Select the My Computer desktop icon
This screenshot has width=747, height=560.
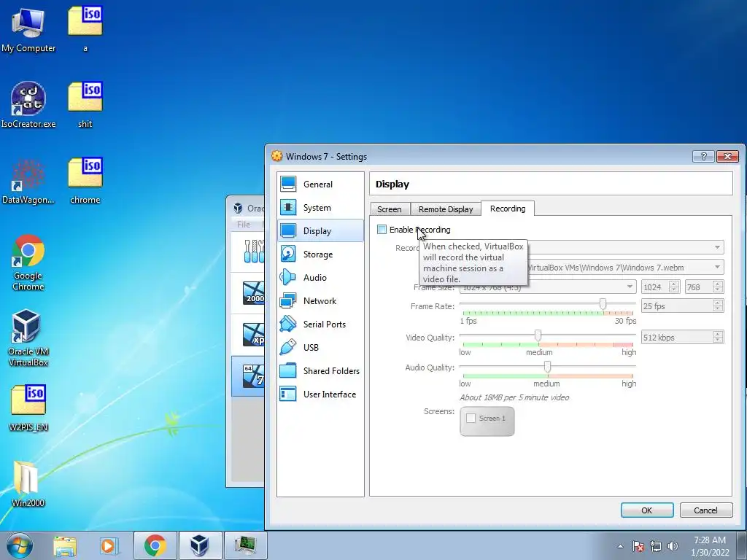coord(28,29)
